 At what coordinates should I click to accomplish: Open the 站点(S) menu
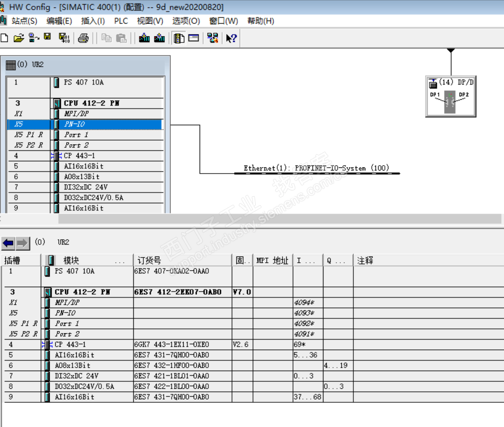tap(25, 21)
